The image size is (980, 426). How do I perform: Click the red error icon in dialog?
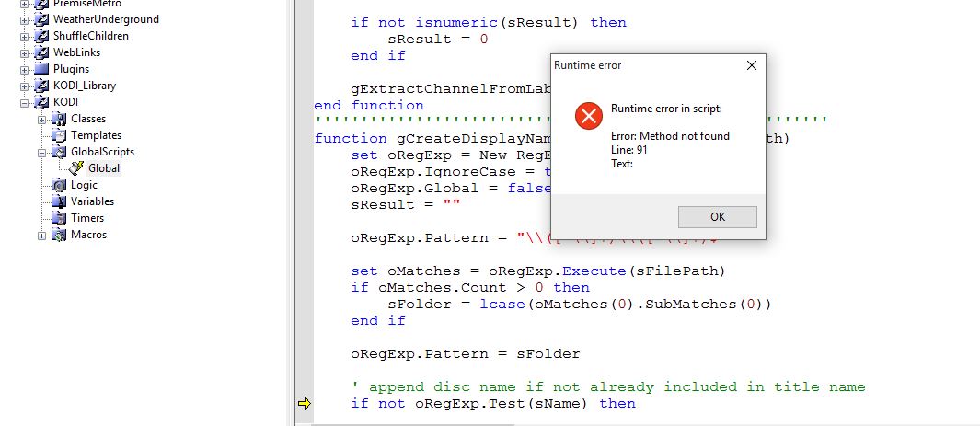pyautogui.click(x=587, y=116)
